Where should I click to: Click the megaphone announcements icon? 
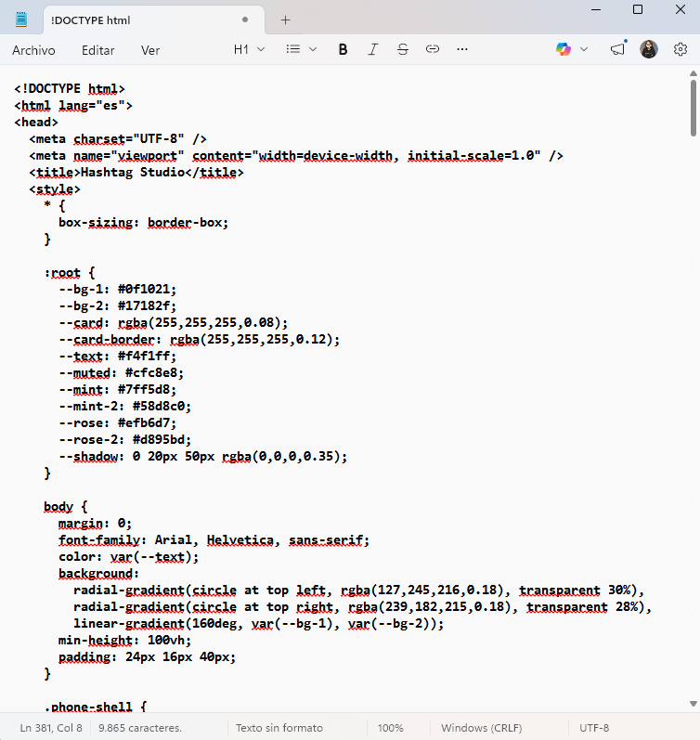coord(617,49)
